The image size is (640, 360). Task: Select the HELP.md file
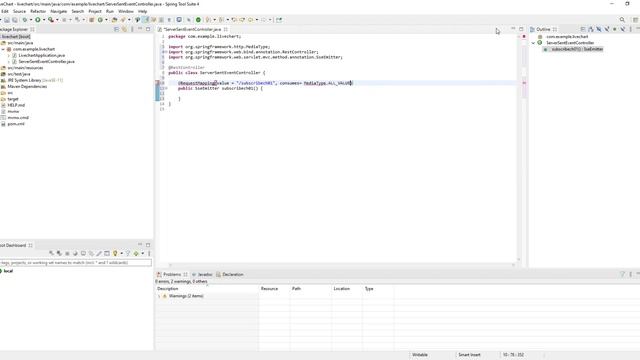pos(16,105)
